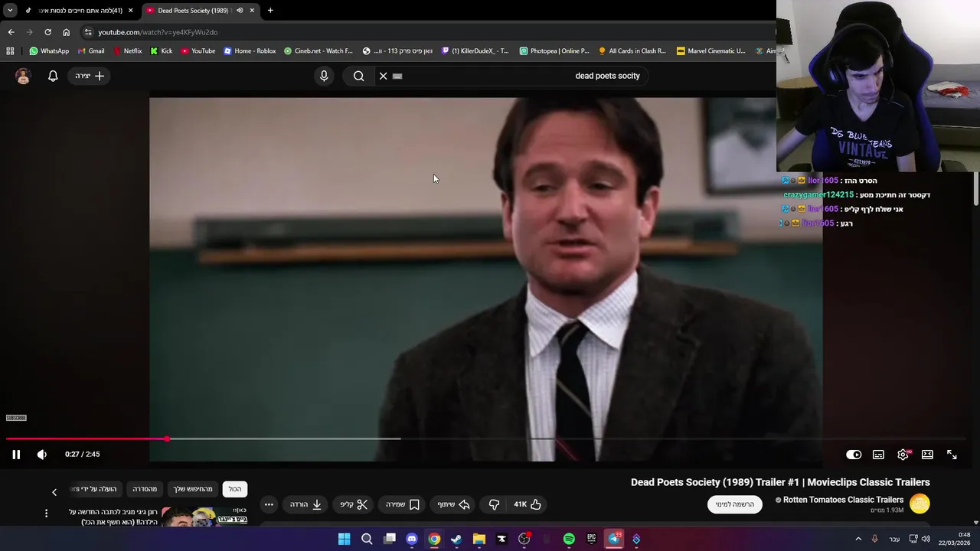
Task: Open the Gmail bookmark
Action: pyautogui.click(x=91, y=51)
